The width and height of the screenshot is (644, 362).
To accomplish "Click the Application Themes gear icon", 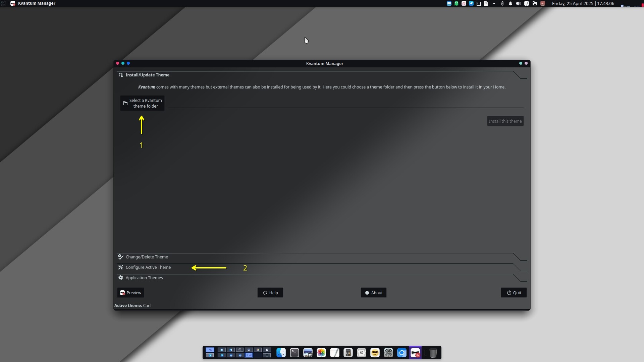I will [x=121, y=278].
